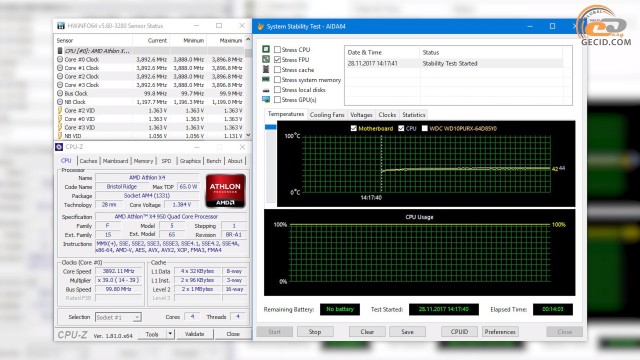Open the Tools dropdown arrow in CPU-Z
The height and width of the screenshot is (360, 640).
click(x=170, y=334)
